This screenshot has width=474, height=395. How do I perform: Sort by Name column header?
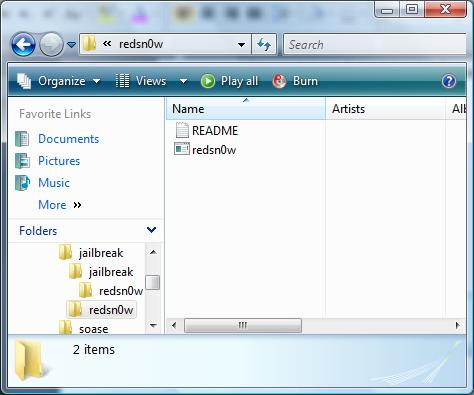246,109
